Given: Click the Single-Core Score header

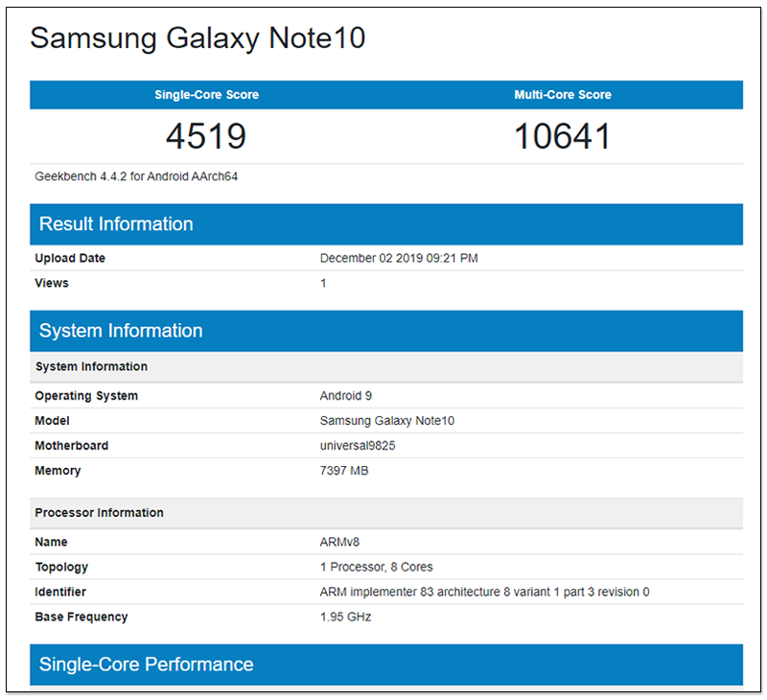Looking at the screenshot, I should coord(206,95).
